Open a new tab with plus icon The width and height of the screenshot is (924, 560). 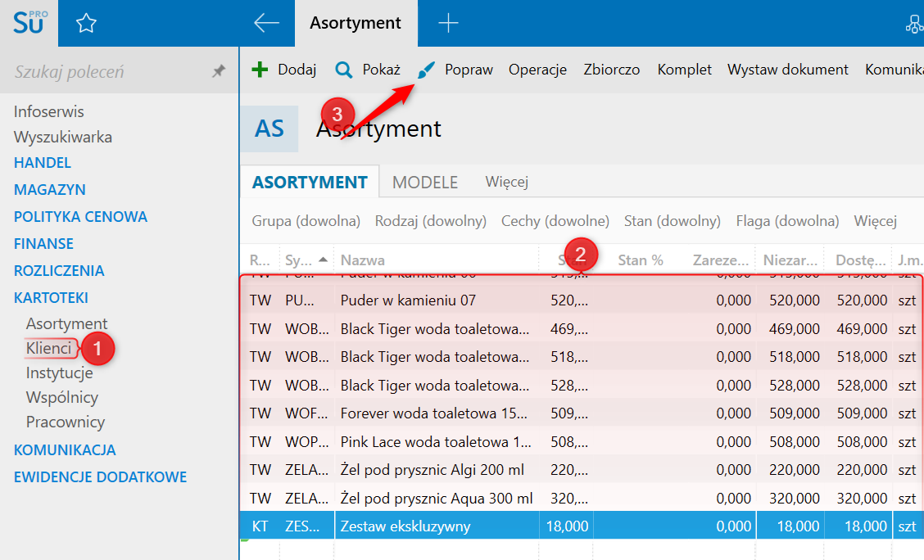(448, 23)
